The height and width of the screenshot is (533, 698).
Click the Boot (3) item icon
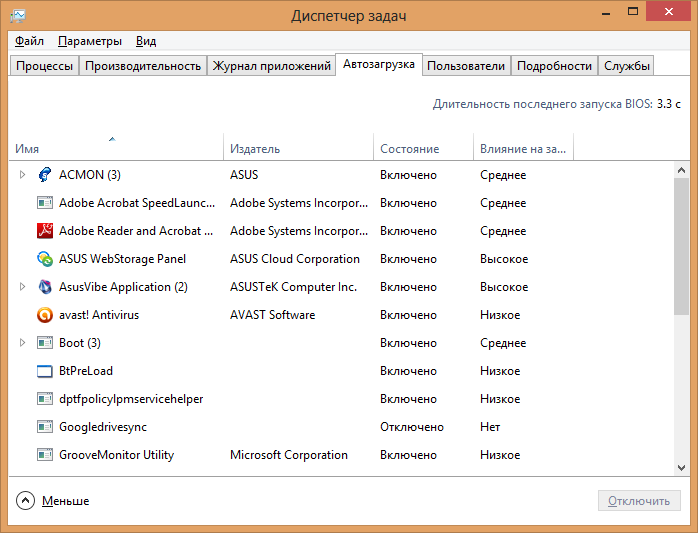(45, 342)
